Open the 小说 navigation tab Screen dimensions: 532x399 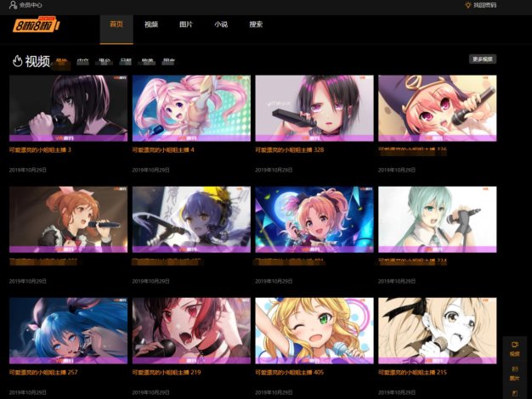[220, 25]
